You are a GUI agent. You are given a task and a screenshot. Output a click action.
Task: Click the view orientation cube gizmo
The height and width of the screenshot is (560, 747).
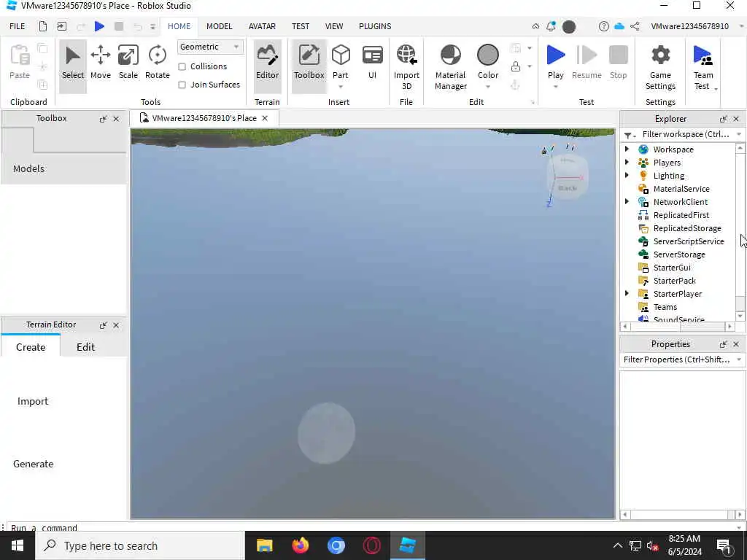(568, 176)
